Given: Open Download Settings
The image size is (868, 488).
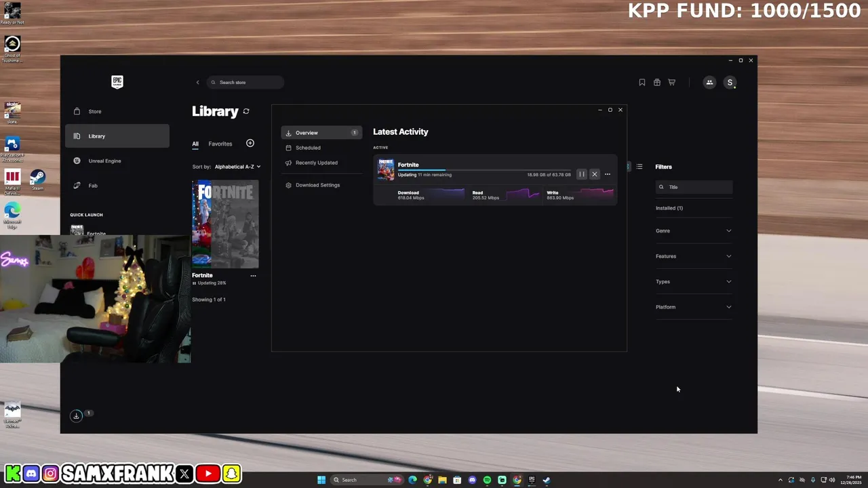Looking at the screenshot, I should (321, 185).
